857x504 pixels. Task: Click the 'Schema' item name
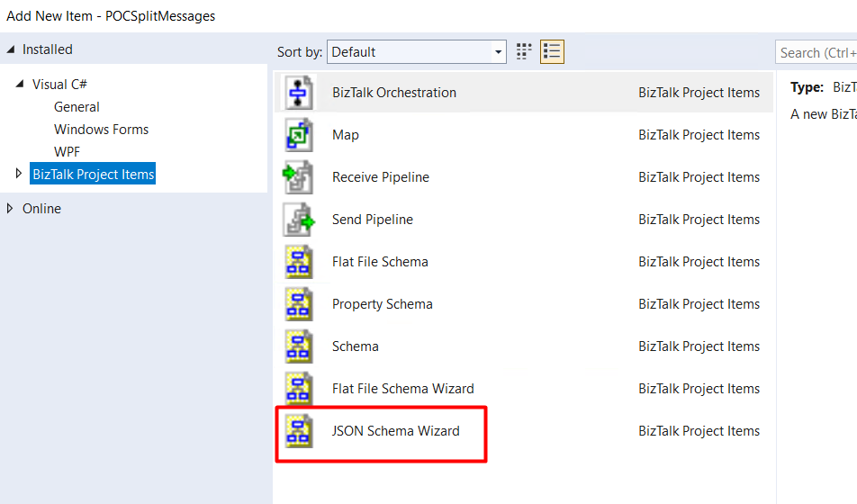point(356,346)
